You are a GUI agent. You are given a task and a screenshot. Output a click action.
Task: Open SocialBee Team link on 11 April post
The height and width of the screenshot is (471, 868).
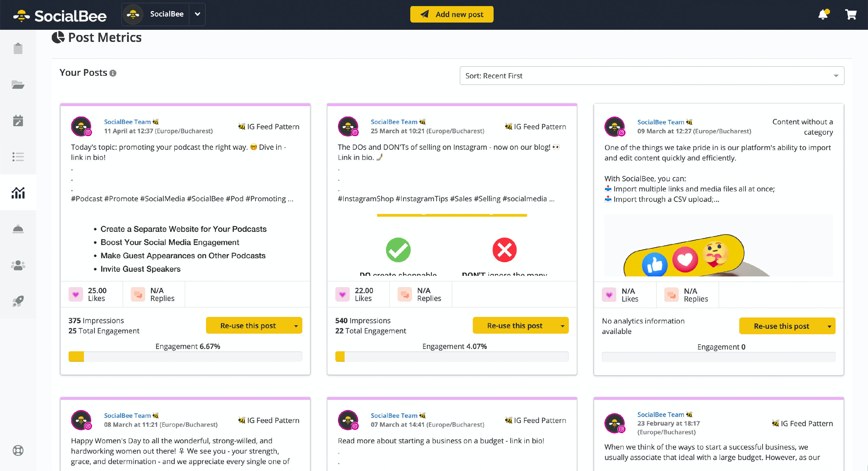127,122
